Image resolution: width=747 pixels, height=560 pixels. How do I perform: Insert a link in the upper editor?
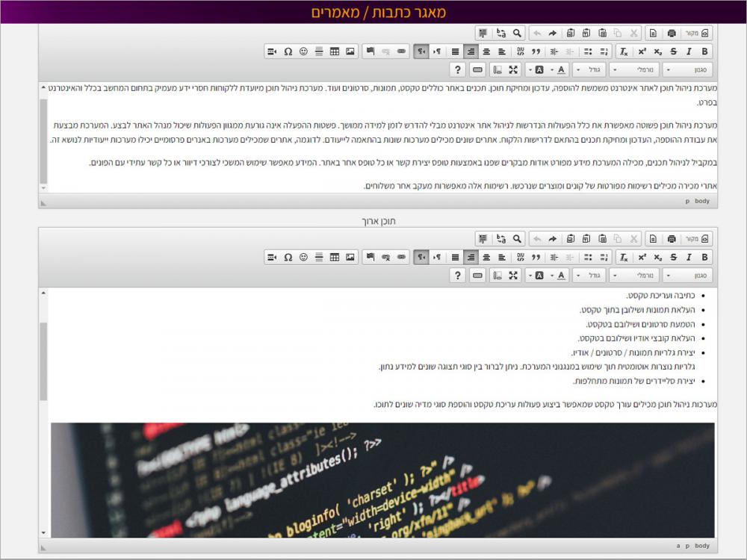pos(401,52)
